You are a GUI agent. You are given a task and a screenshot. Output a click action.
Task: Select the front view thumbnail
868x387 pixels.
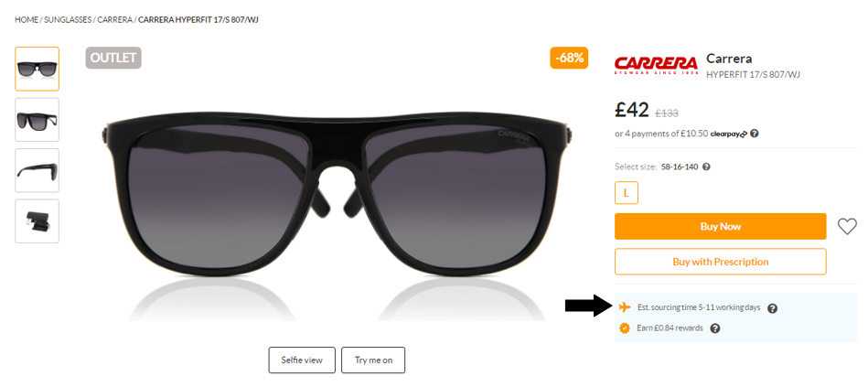[38, 70]
